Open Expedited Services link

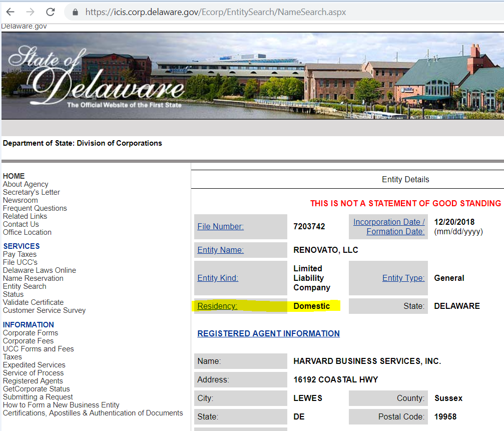pyautogui.click(x=34, y=365)
